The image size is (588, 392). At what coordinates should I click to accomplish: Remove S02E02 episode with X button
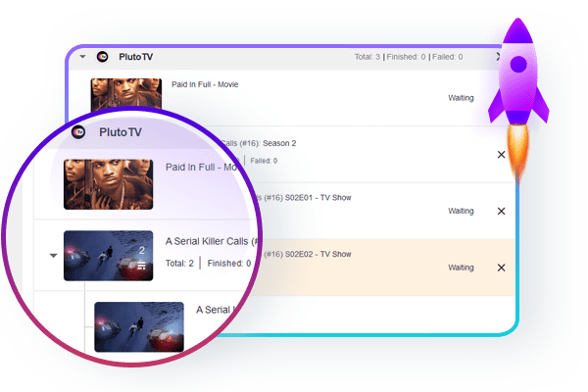(x=501, y=268)
